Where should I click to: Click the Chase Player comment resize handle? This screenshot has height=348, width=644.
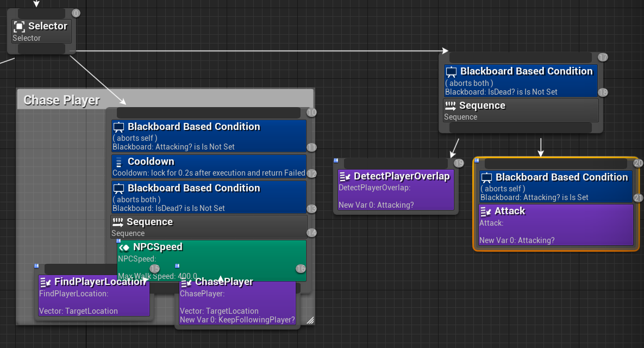point(310,320)
